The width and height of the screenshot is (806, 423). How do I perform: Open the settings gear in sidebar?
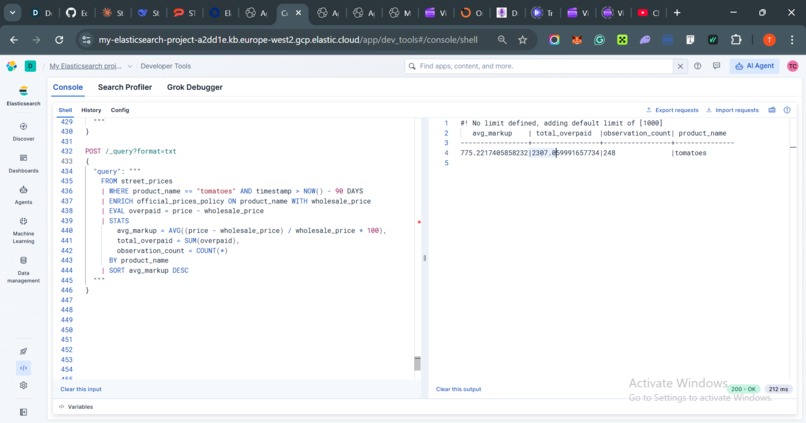coord(23,385)
